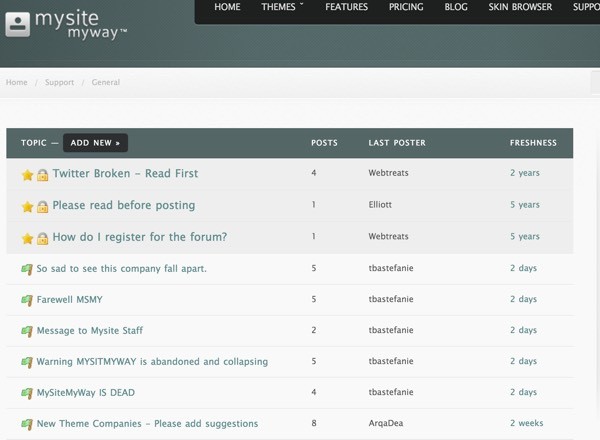The width and height of the screenshot is (600, 440).
Task: Open New Theme Companies suggestions topic
Action: point(147,424)
